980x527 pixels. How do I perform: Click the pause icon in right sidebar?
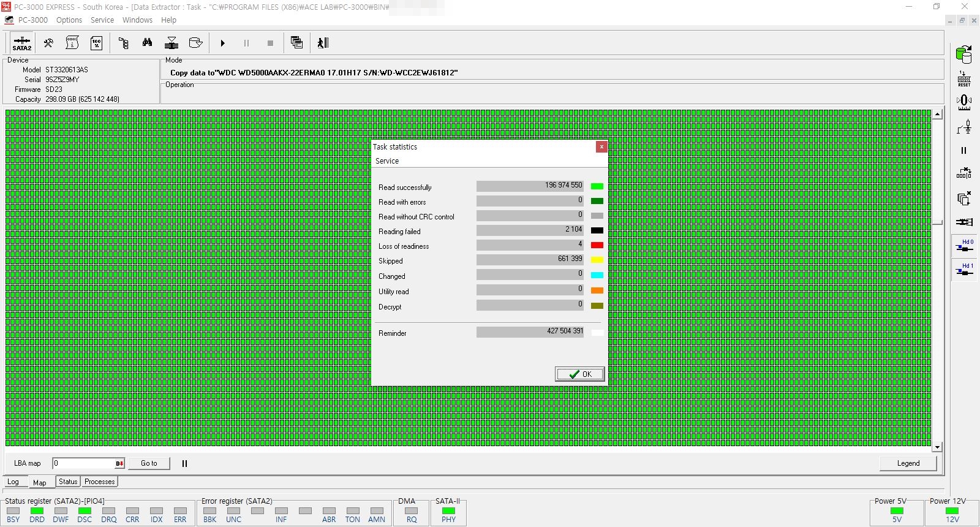pos(964,150)
